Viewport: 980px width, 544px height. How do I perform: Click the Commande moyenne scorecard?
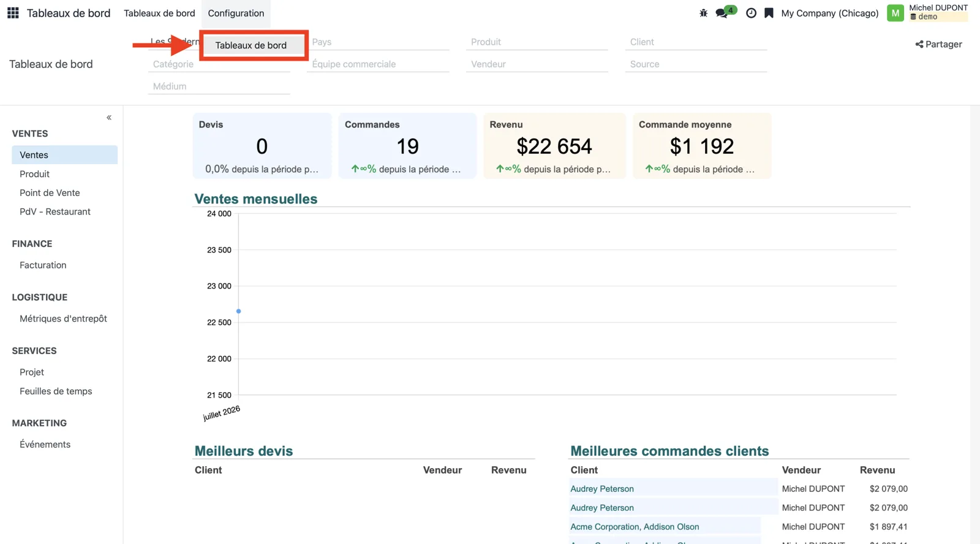(x=702, y=146)
